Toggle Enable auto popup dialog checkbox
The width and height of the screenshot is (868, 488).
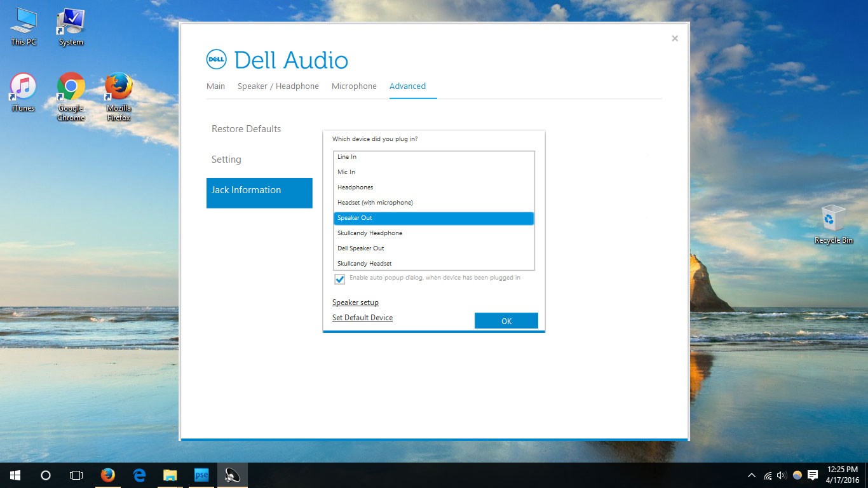pos(339,279)
